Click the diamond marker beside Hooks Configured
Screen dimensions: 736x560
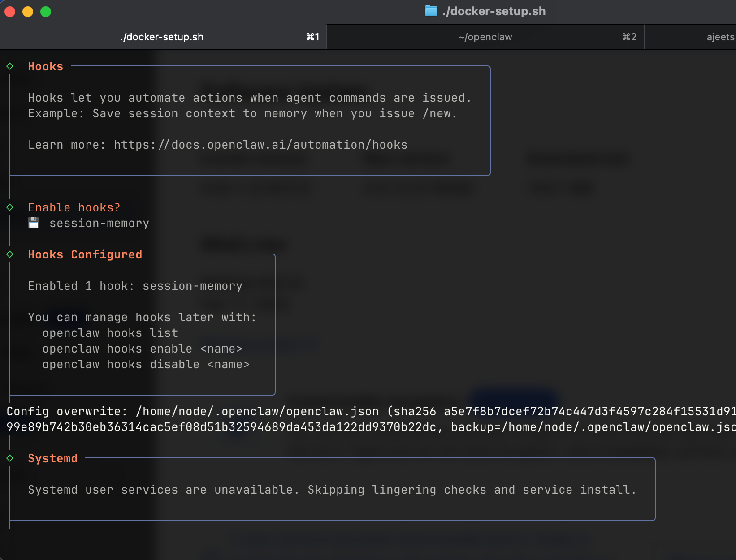(10, 254)
